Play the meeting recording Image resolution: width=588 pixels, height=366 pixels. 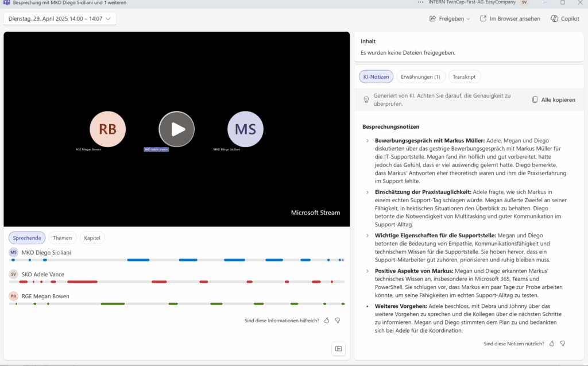pyautogui.click(x=177, y=129)
